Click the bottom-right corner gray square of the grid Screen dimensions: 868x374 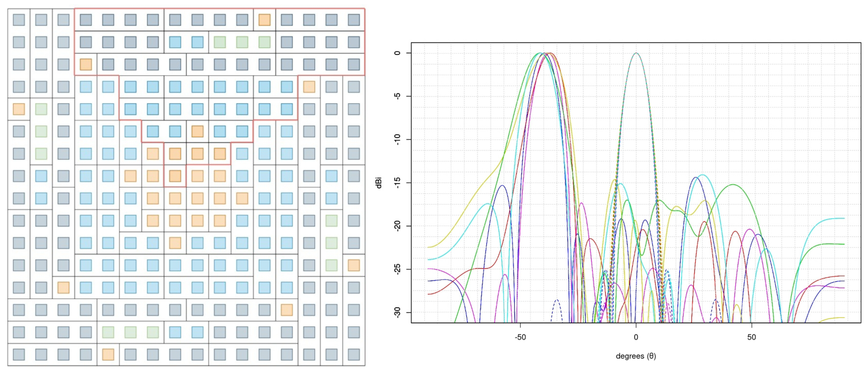tap(353, 354)
